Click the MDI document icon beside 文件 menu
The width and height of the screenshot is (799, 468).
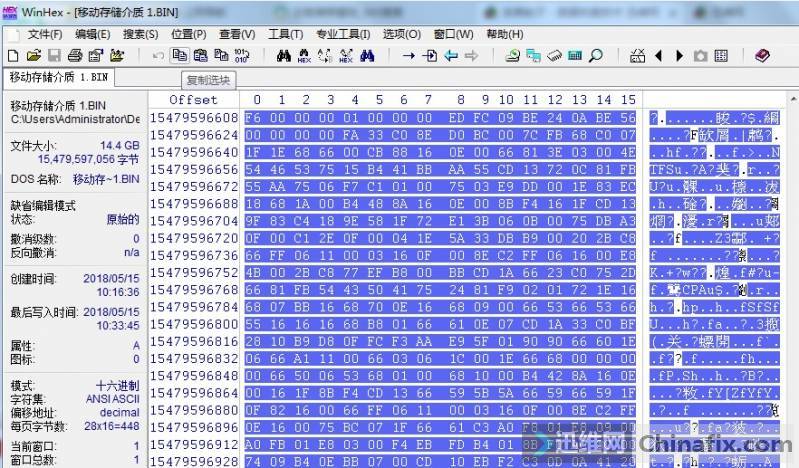[14, 34]
